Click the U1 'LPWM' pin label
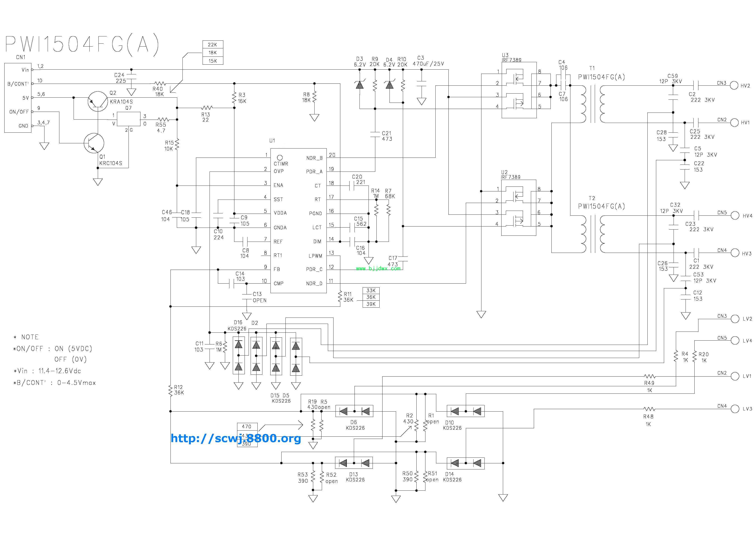This screenshot has height=537, width=756. tap(315, 256)
